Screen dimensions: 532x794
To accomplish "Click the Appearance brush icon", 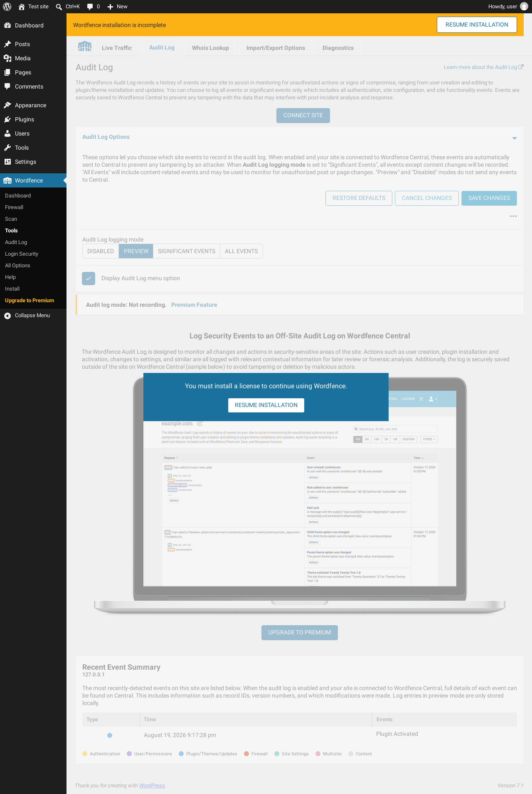I will point(7,105).
